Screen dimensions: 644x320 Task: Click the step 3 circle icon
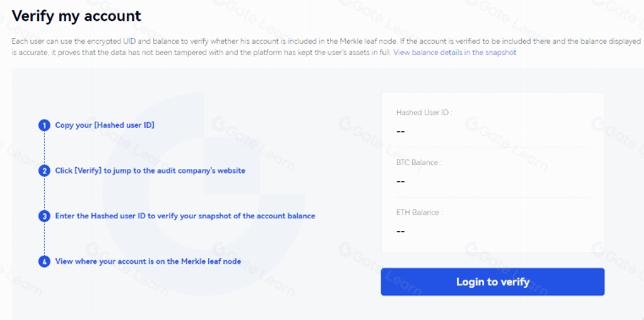click(44, 216)
